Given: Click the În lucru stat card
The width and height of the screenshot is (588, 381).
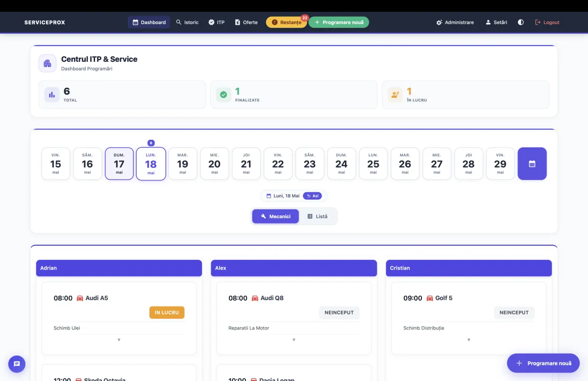Looking at the screenshot, I should point(465,95).
